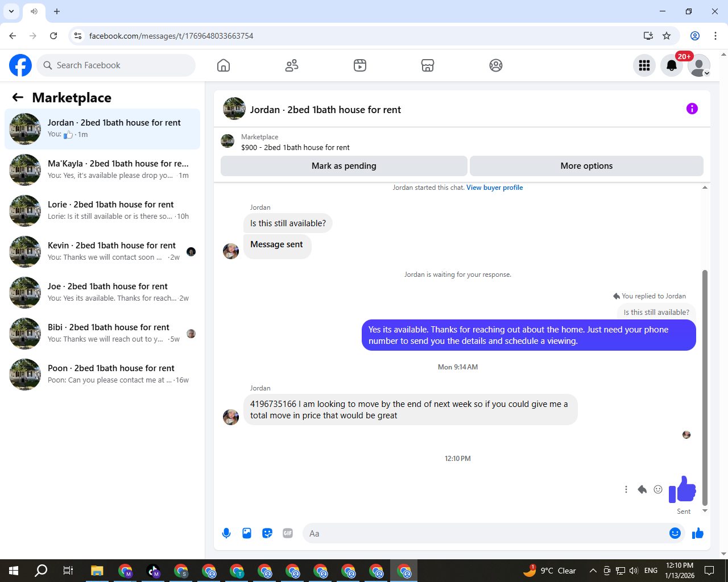Screen dimensions: 728x582
Task: Attach a photo using the image icon
Action: click(x=247, y=533)
